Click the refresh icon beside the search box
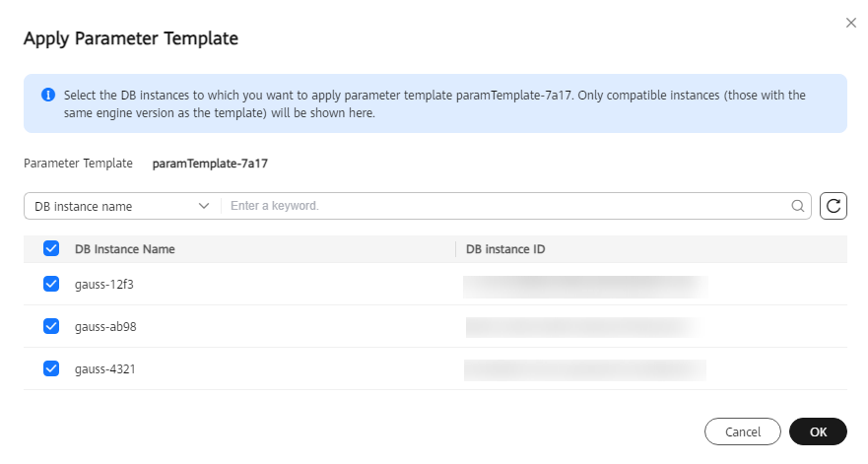This screenshot has width=868, height=464. coord(834,206)
